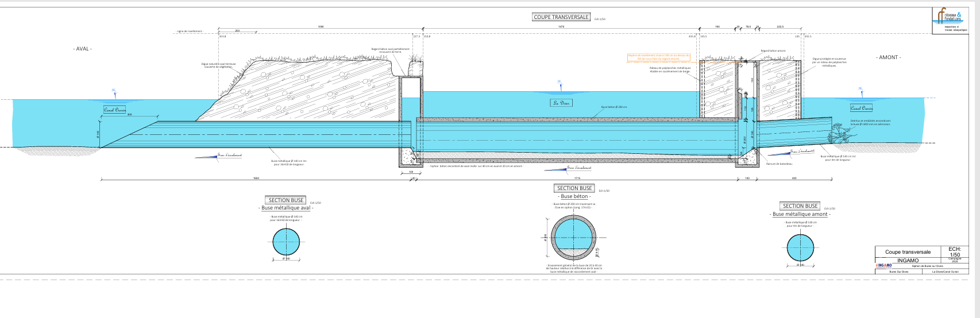This screenshot has height=318, width=980.
Task: Click the concrete pipe cross-section circle
Action: [574, 238]
